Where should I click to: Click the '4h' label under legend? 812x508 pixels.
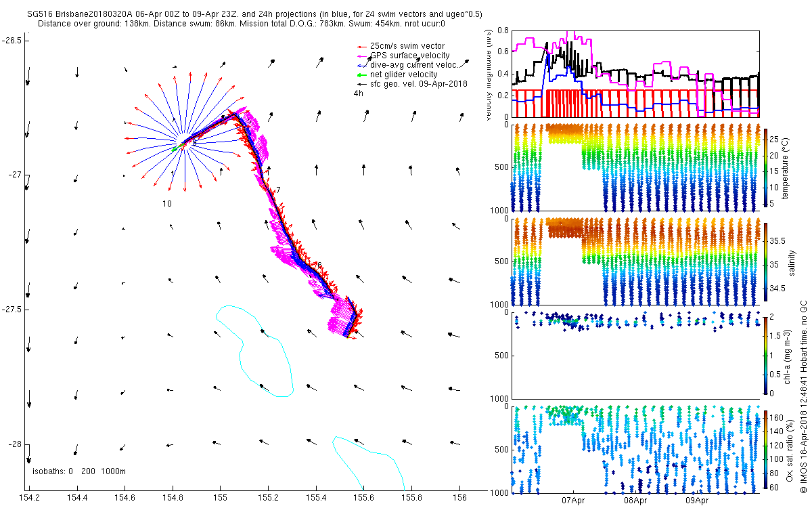point(358,93)
